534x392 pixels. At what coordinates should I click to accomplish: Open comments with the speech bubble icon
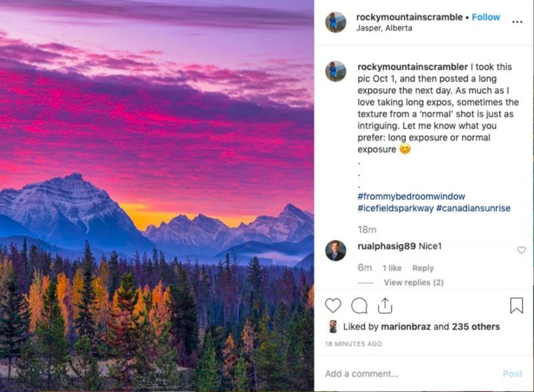point(358,305)
